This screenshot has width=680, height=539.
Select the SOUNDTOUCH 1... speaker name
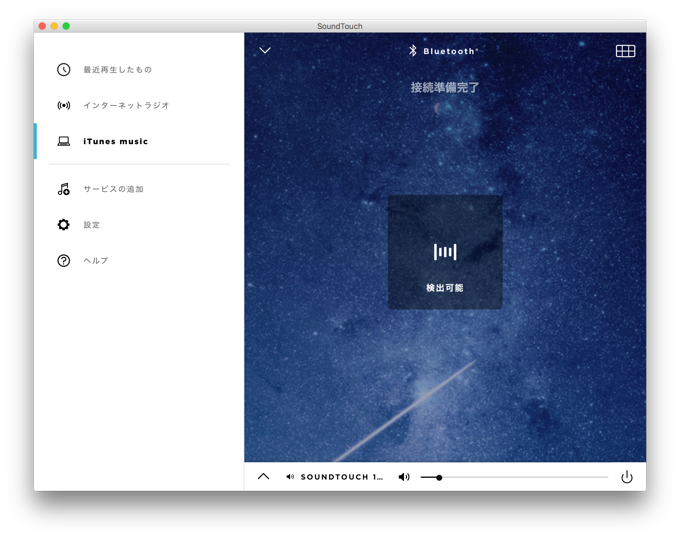[x=342, y=477]
